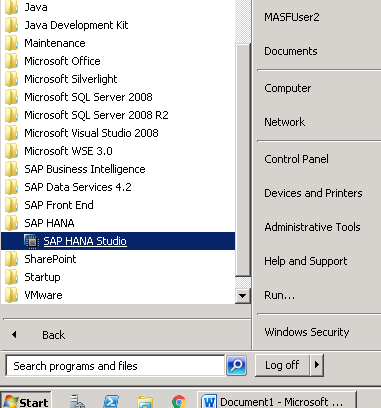Image resolution: width=381 pixels, height=408 pixels.
Task: Open Windows Explorer from taskbar
Action: tap(145, 402)
